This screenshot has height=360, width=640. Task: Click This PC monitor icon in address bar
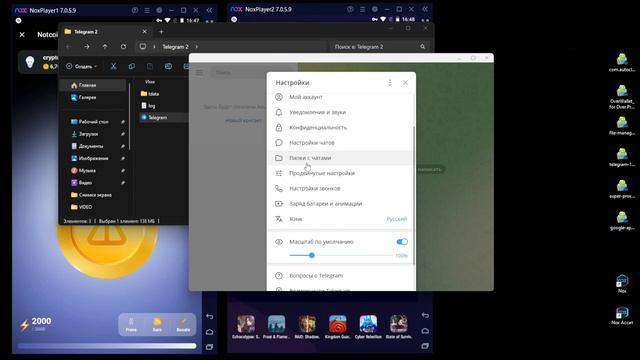pos(142,47)
